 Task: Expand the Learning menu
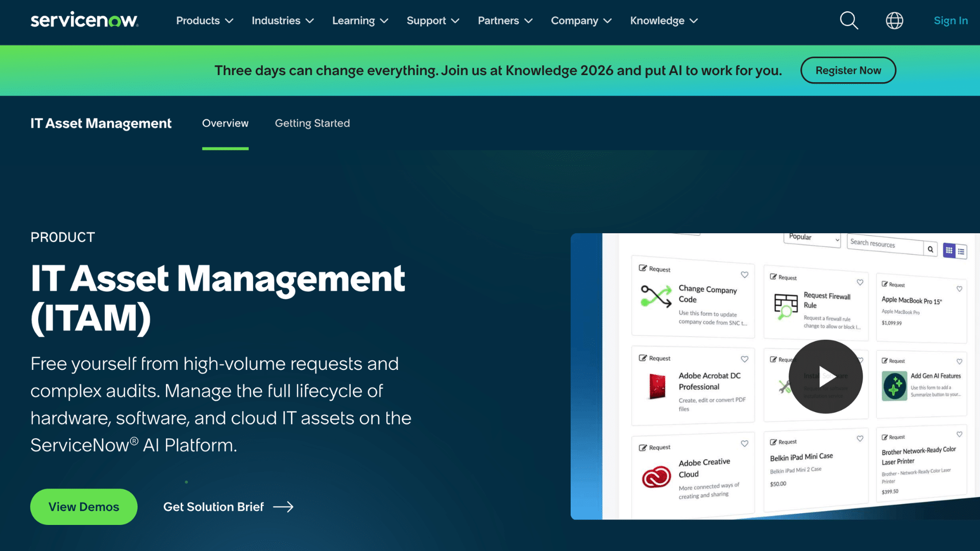point(360,20)
